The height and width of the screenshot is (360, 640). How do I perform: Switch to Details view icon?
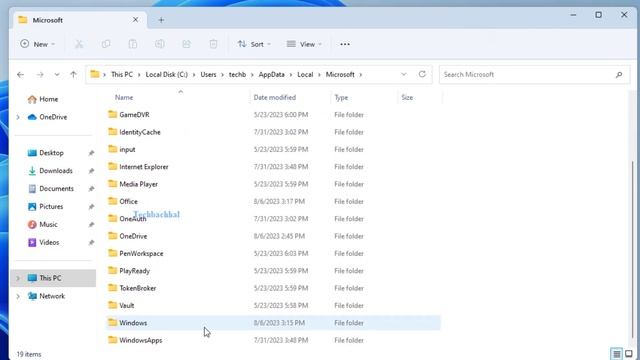point(617,353)
